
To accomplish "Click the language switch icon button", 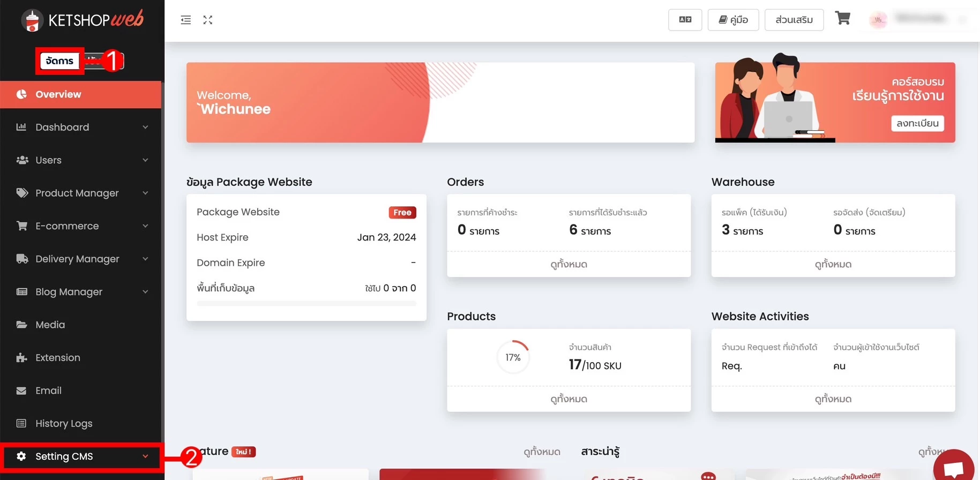I will pyautogui.click(x=685, y=20).
